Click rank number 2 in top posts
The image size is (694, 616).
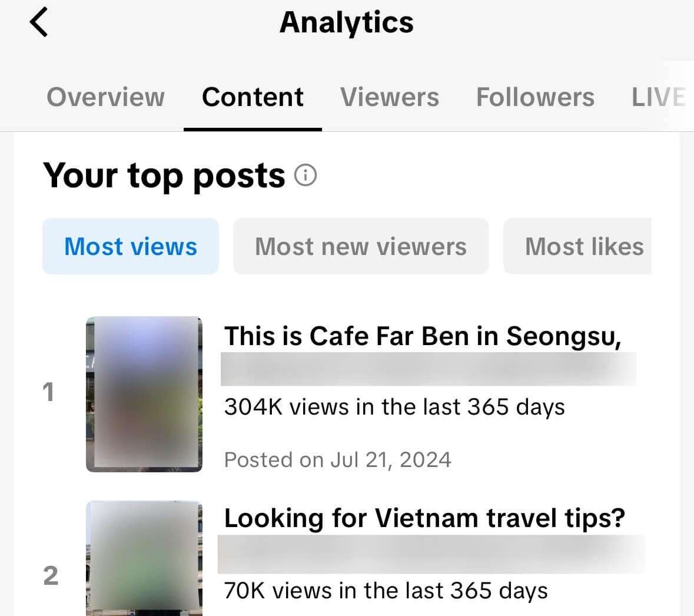tap(51, 575)
